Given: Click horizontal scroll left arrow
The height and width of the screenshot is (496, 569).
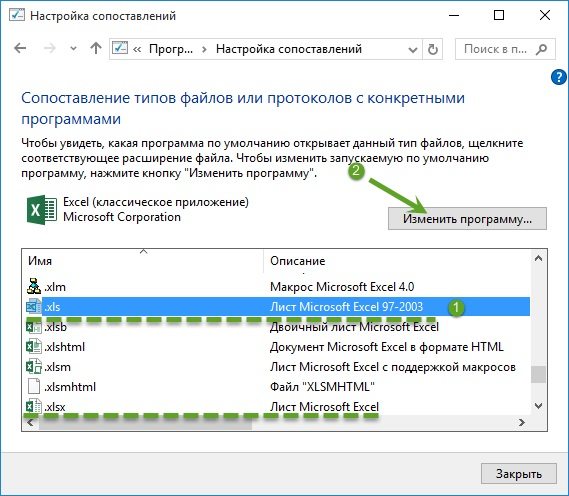Looking at the screenshot, I should point(30,423).
